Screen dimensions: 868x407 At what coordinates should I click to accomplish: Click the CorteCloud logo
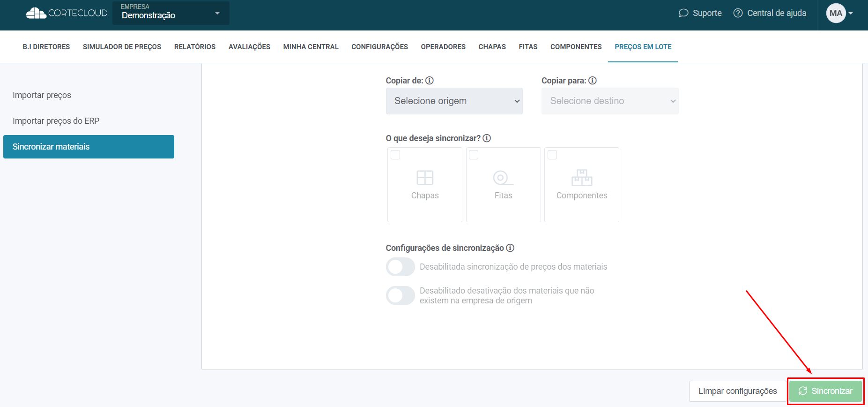point(67,13)
